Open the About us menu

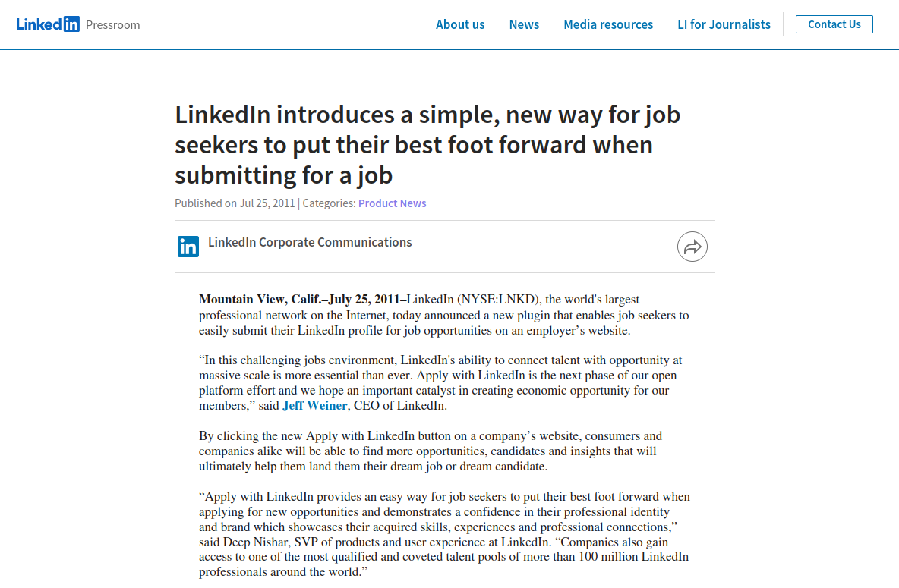pos(460,24)
